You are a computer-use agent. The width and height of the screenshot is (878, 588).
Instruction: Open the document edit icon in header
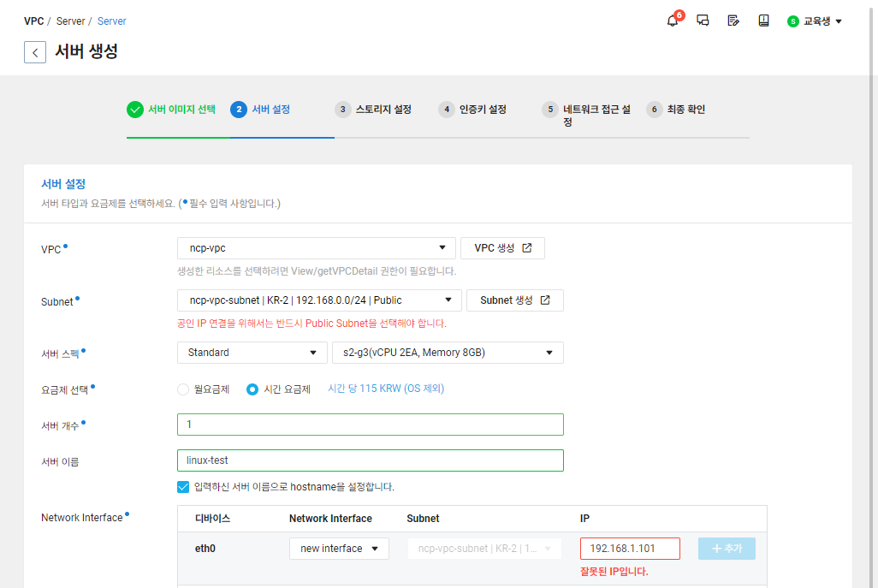pos(733,21)
